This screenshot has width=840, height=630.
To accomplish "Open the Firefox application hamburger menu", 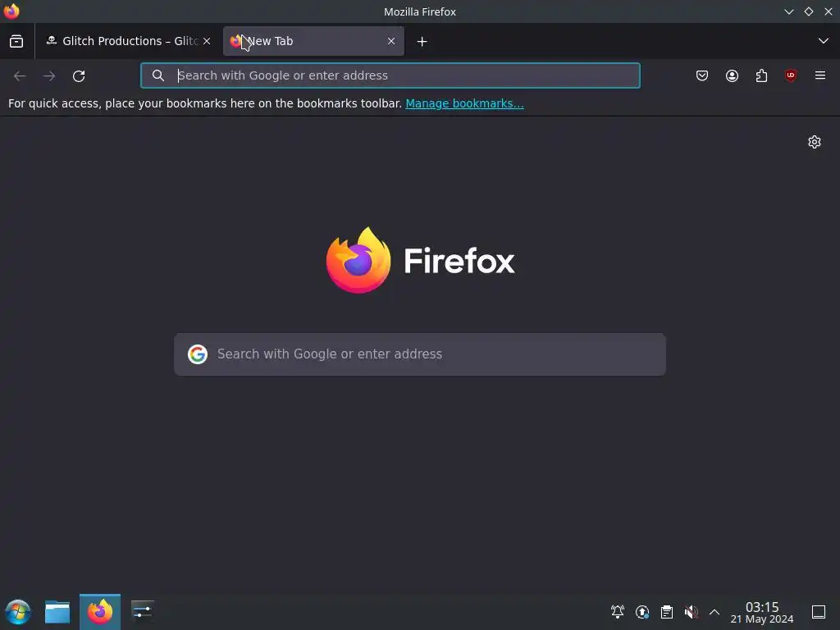I will [820, 75].
